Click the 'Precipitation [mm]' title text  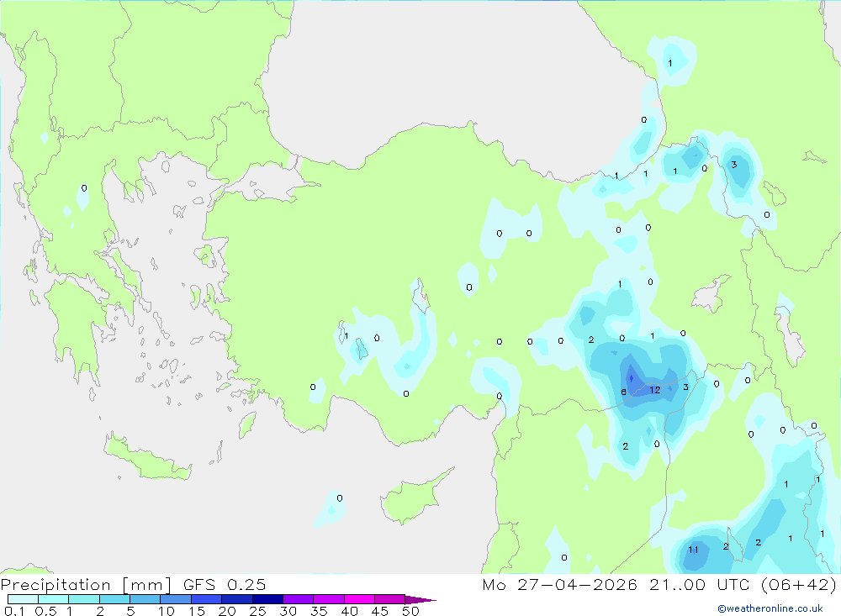click(86, 585)
